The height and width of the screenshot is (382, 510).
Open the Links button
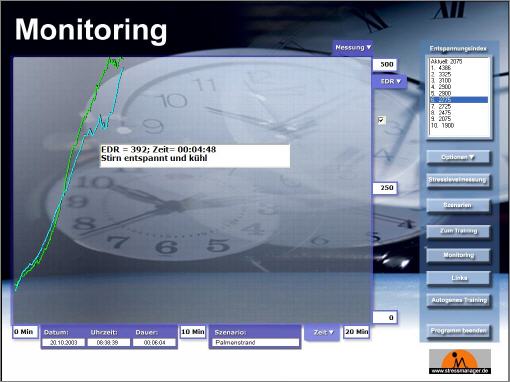tap(458, 278)
